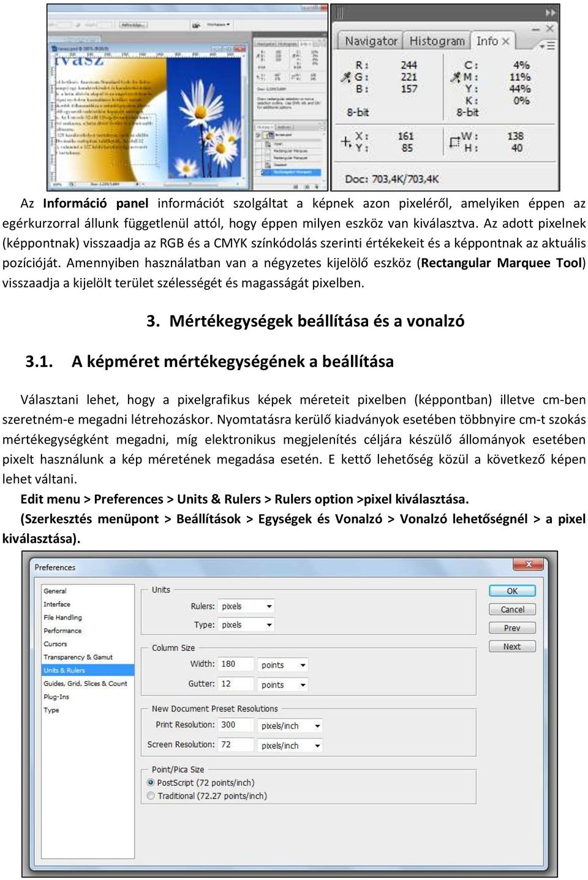The image size is (588, 880).
Task: Click the Column Width value field
Action: [x=236, y=664]
